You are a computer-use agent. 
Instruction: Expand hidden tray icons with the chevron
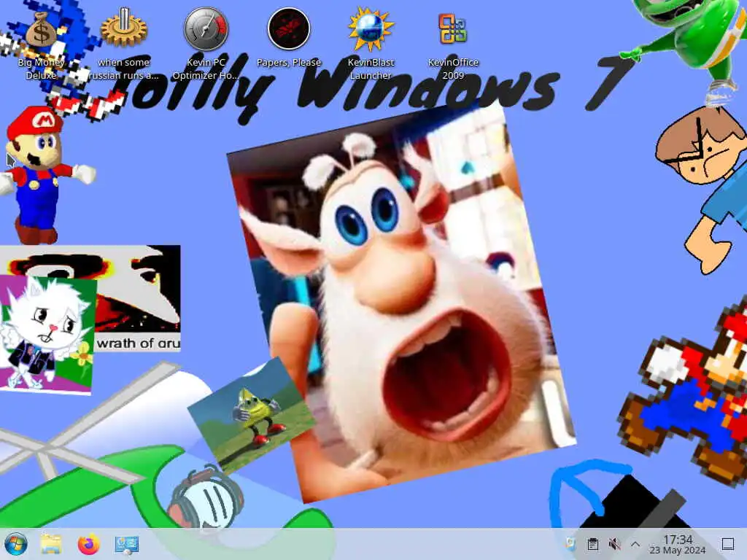click(635, 544)
